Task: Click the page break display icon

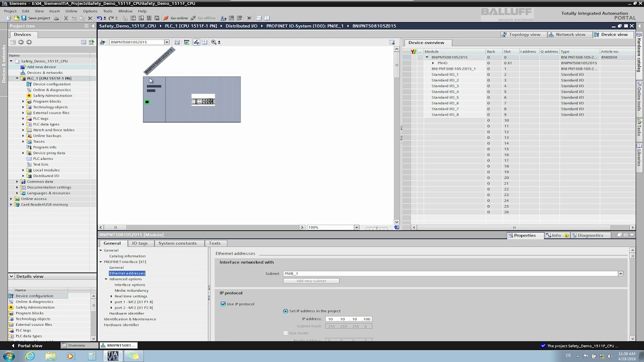Action: tap(204, 42)
